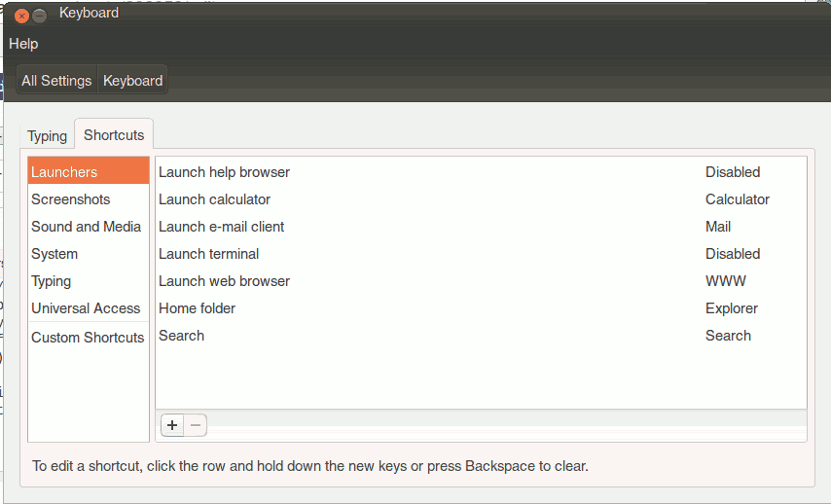Select the Launch calculator row
This screenshot has height=504, width=831.
tap(482, 199)
